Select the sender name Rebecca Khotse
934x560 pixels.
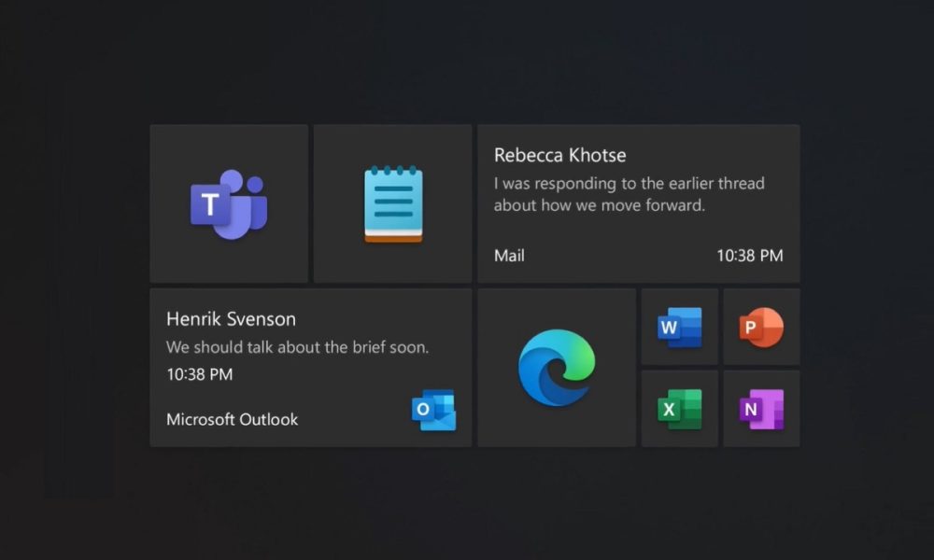[x=559, y=155]
